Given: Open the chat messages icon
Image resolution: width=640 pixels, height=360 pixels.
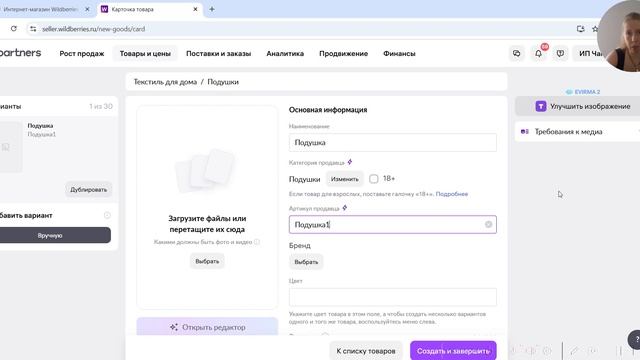Looking at the screenshot, I should coord(516,53).
